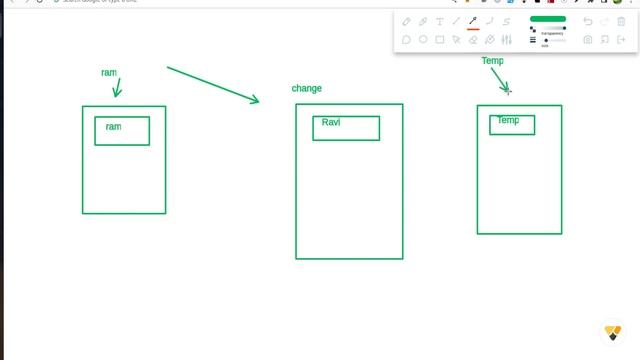640x360 pixels.
Task: Choose the Text tool
Action: (440, 22)
